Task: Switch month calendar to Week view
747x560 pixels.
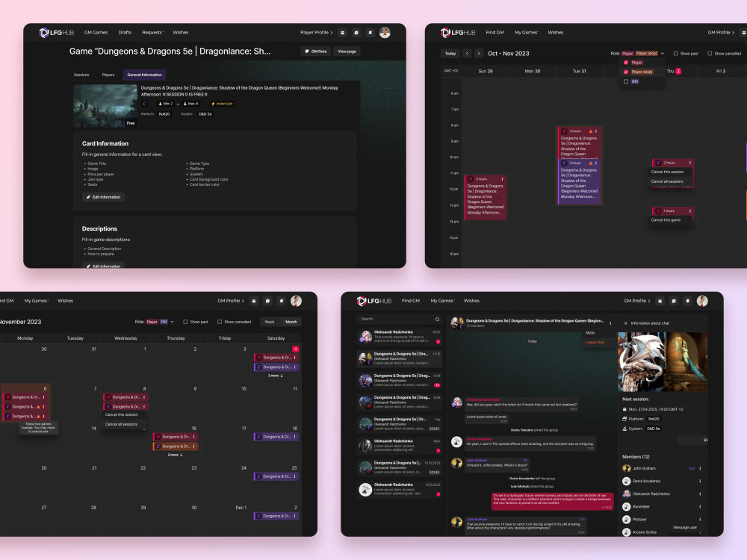Action: coord(270,322)
